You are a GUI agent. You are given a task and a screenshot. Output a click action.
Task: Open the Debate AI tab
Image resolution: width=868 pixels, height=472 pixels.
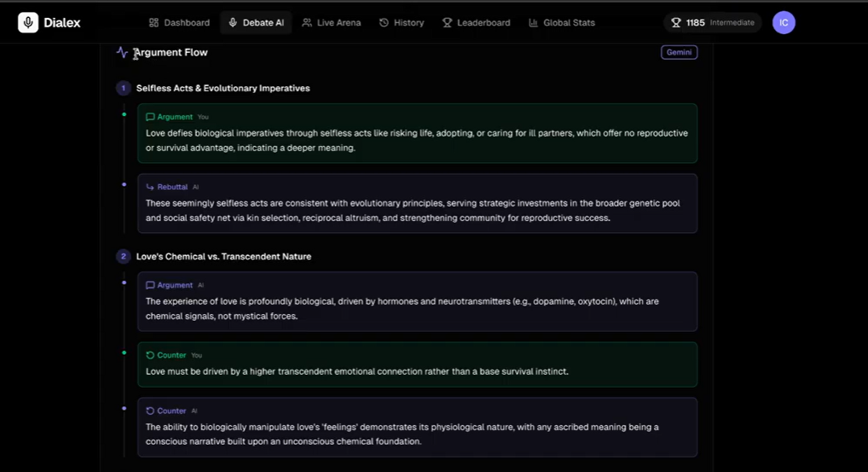tap(255, 23)
